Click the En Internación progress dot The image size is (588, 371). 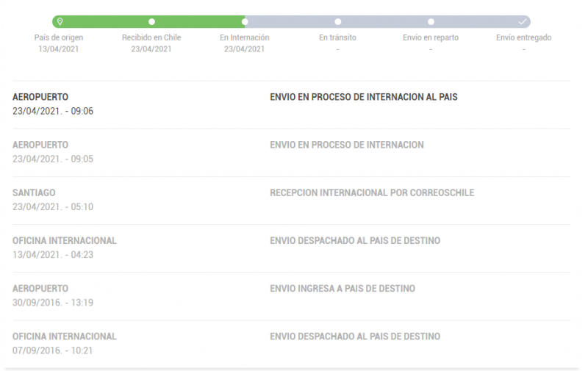(245, 21)
